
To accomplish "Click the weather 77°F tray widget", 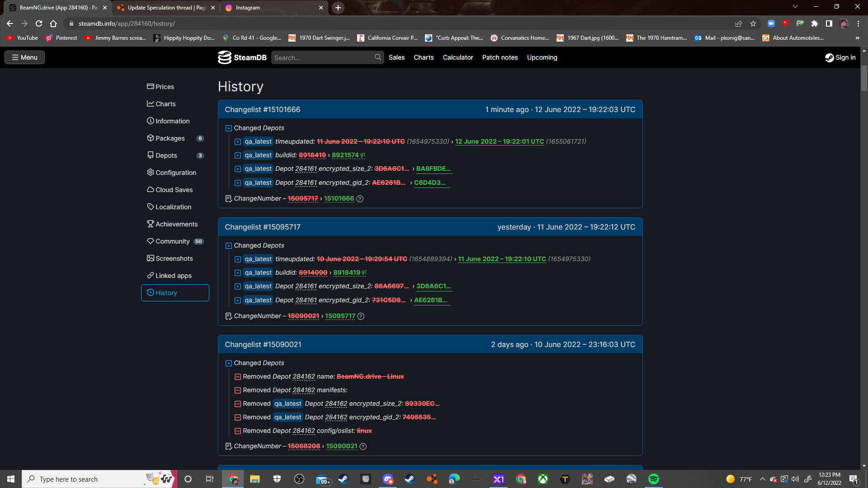I will click(x=739, y=479).
